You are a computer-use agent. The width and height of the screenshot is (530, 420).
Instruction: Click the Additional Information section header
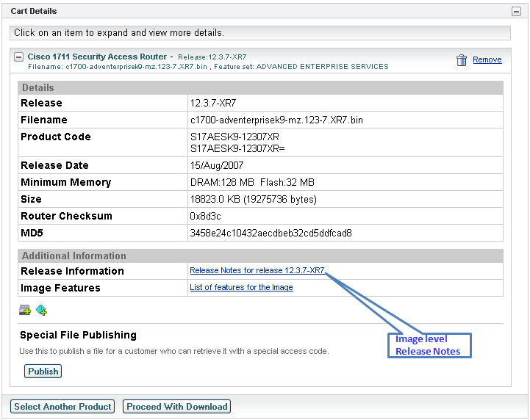(x=261, y=256)
